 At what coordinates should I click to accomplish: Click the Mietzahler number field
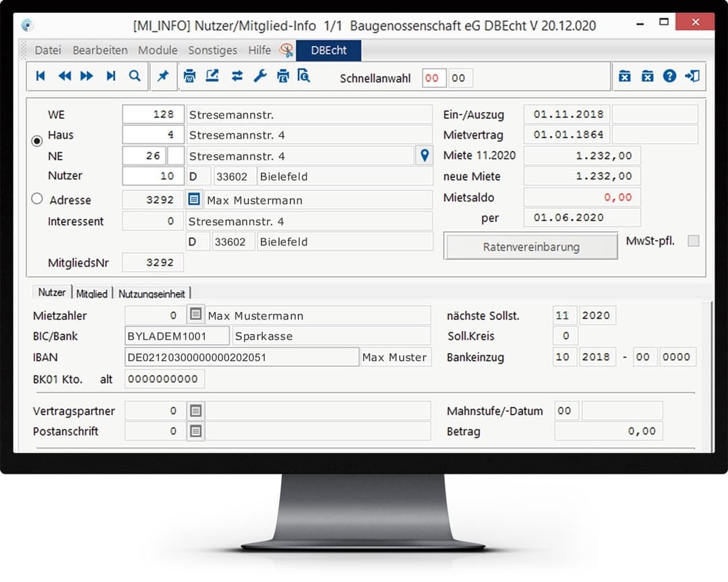tap(155, 316)
